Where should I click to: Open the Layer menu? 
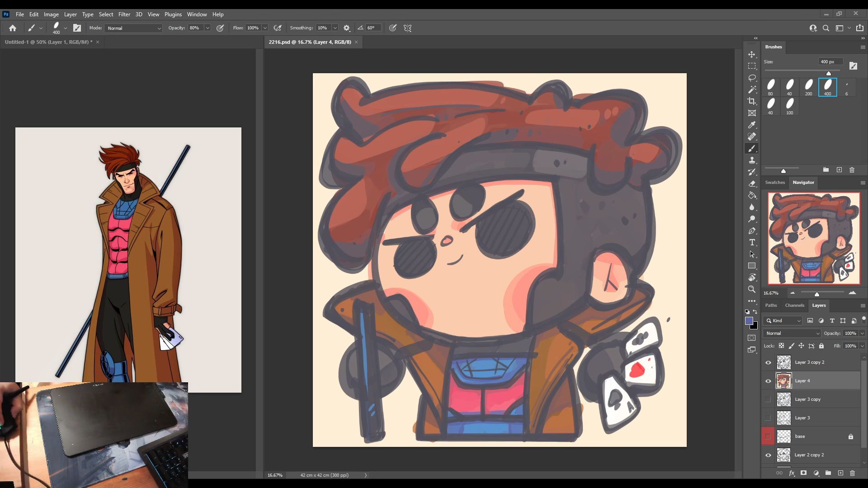70,14
